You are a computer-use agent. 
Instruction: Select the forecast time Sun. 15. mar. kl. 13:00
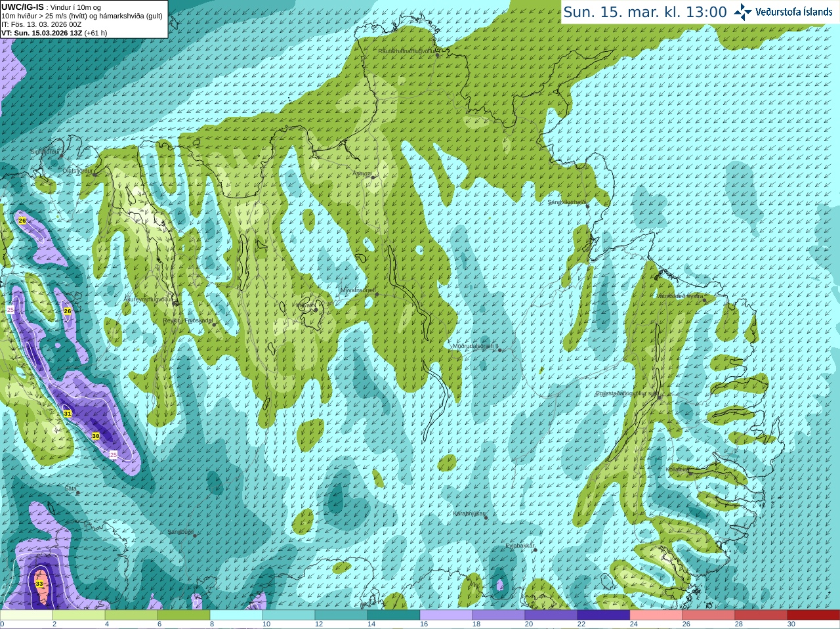(645, 12)
